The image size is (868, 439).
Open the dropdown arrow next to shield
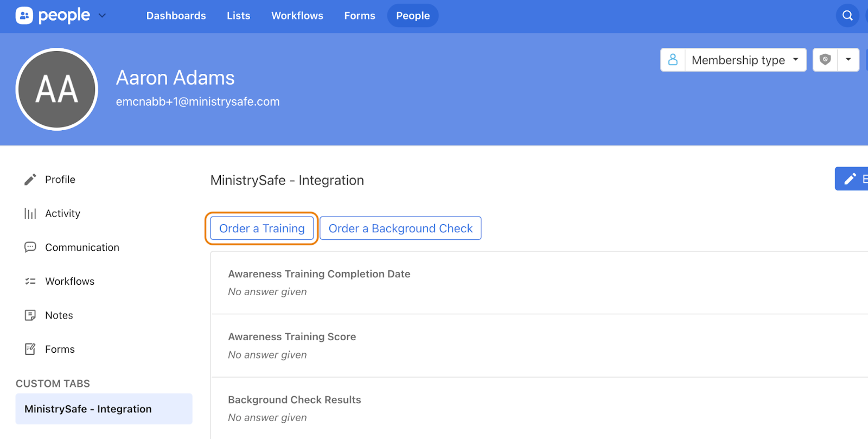[x=848, y=60]
